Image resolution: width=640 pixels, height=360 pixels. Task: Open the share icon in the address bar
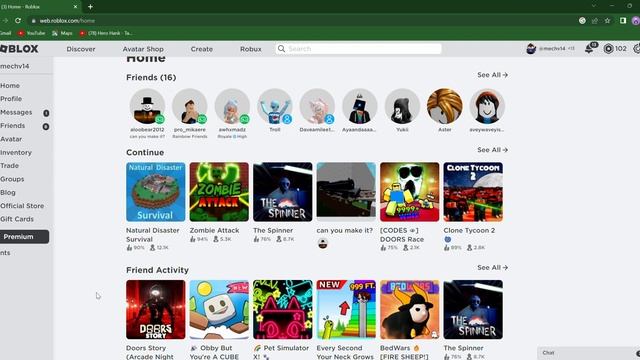click(x=595, y=20)
